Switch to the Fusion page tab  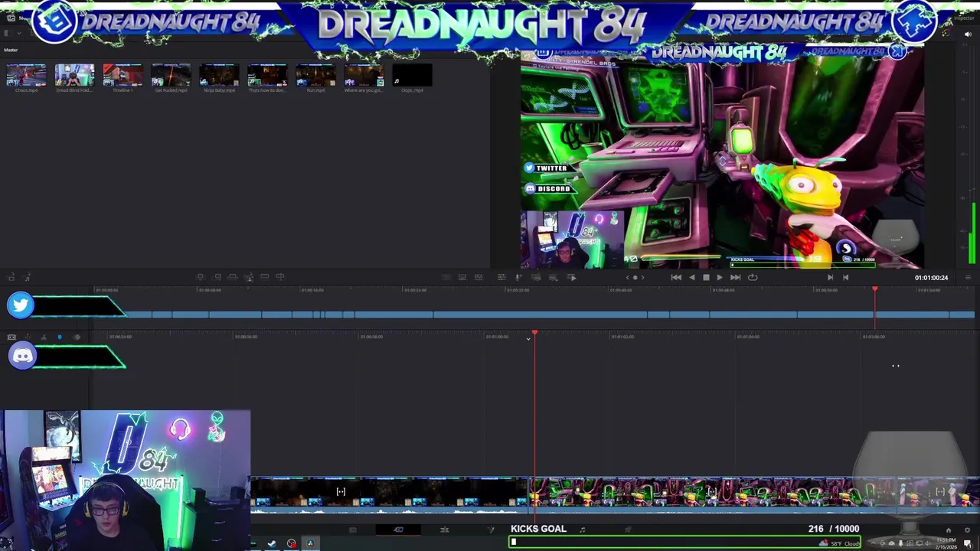491,530
